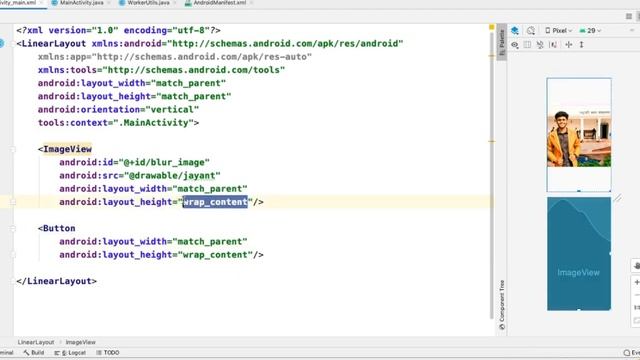Click the Button layout_width match_parent line

(153, 241)
